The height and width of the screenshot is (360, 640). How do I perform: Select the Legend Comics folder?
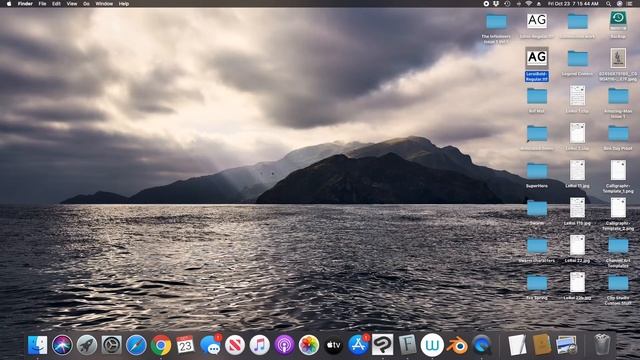pyautogui.click(x=578, y=63)
